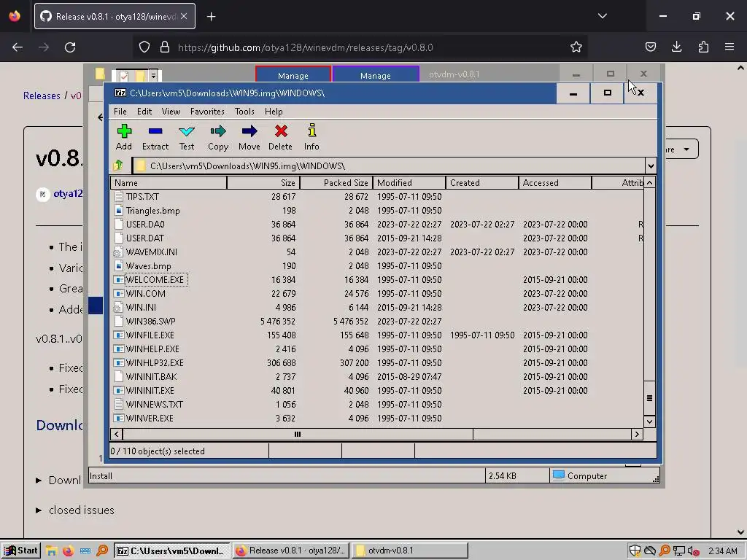Launch Firefox from taskbar quick launch
Viewport: 747px width, 560px height.
pyautogui.click(x=68, y=551)
